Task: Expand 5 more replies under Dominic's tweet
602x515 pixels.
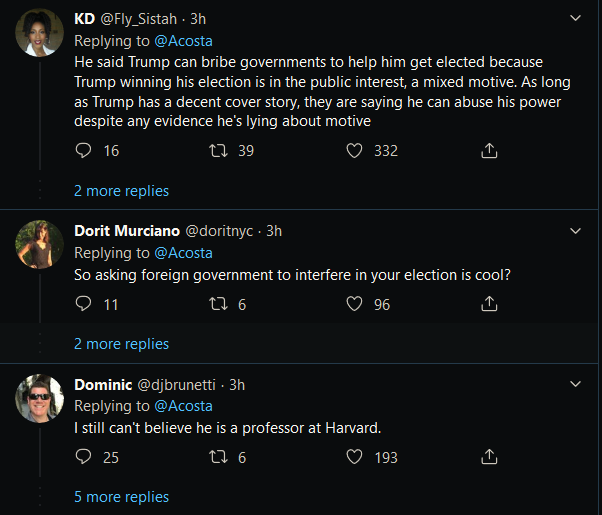Action: coord(121,497)
